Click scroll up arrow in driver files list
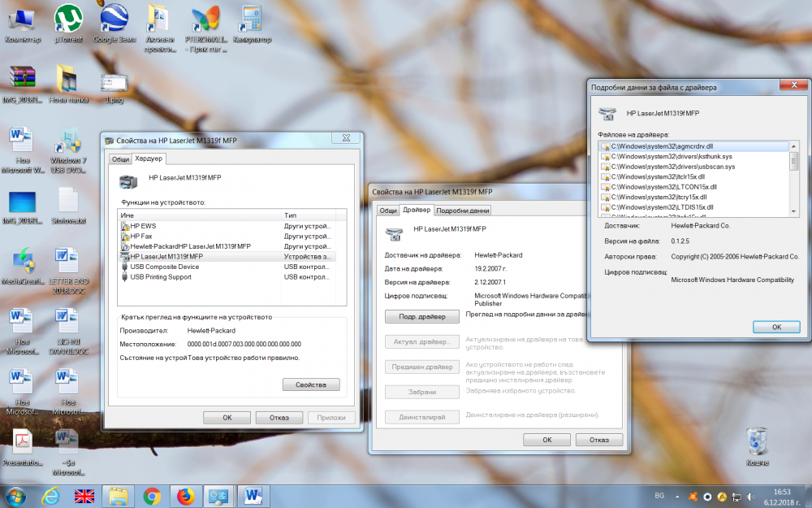Viewport: 812px width, 508px height. click(793, 146)
